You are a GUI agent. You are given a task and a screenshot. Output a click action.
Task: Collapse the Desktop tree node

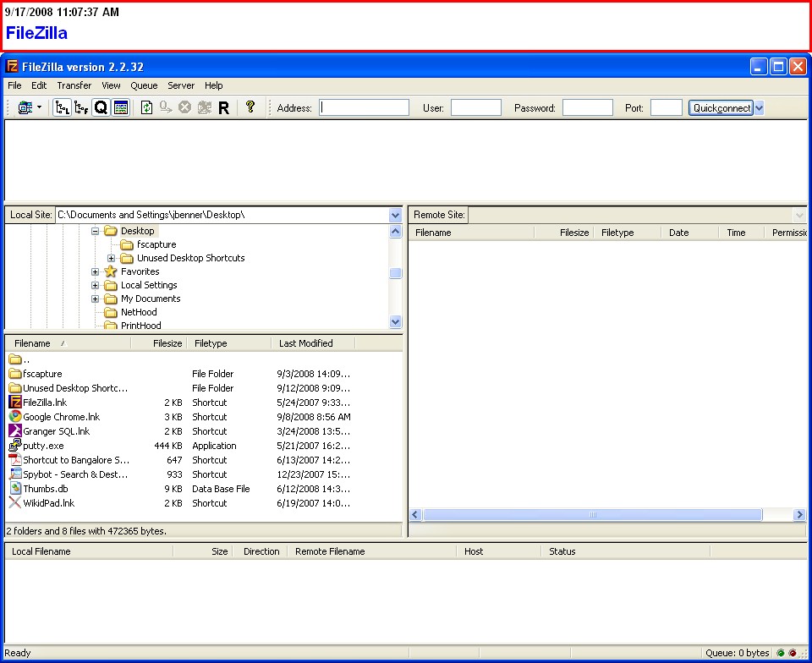coord(96,232)
